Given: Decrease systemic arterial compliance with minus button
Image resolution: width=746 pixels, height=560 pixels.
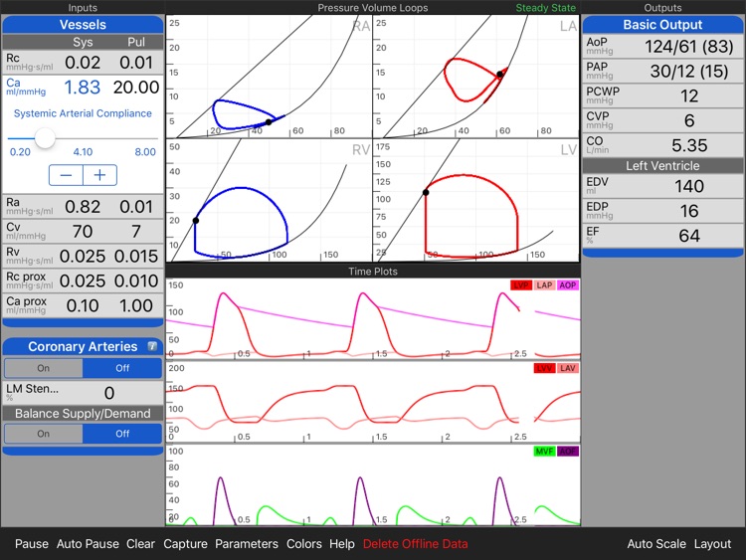Looking at the screenshot, I should click(66, 175).
